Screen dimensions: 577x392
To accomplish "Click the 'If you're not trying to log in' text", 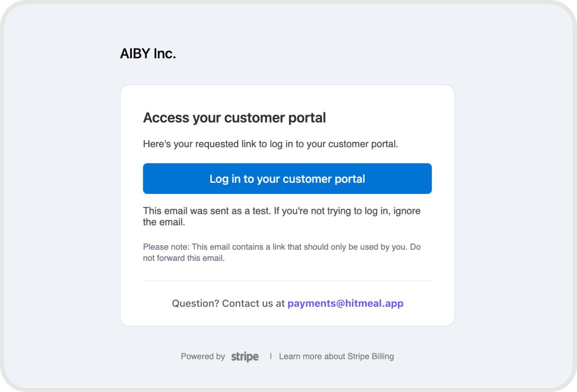I will [x=336, y=211].
